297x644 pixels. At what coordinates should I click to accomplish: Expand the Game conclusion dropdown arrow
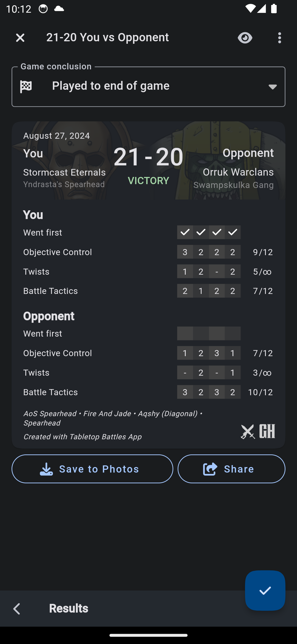click(272, 87)
